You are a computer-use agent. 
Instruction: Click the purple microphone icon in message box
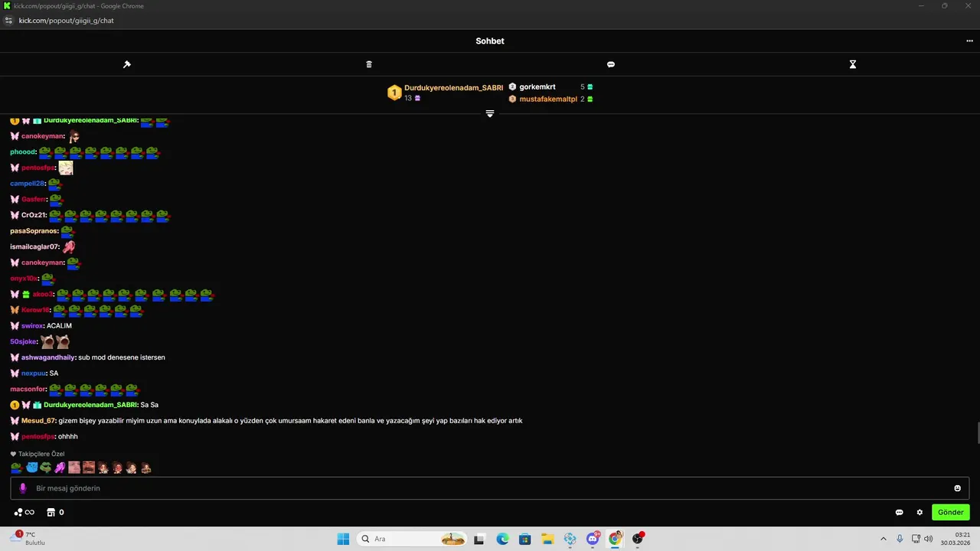click(x=23, y=488)
